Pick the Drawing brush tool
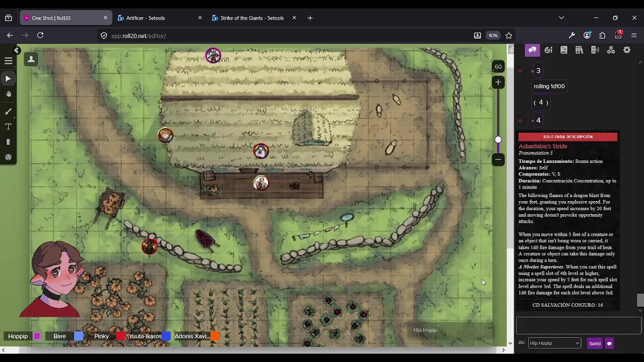Screen dimensions: 644x362 point(8,112)
